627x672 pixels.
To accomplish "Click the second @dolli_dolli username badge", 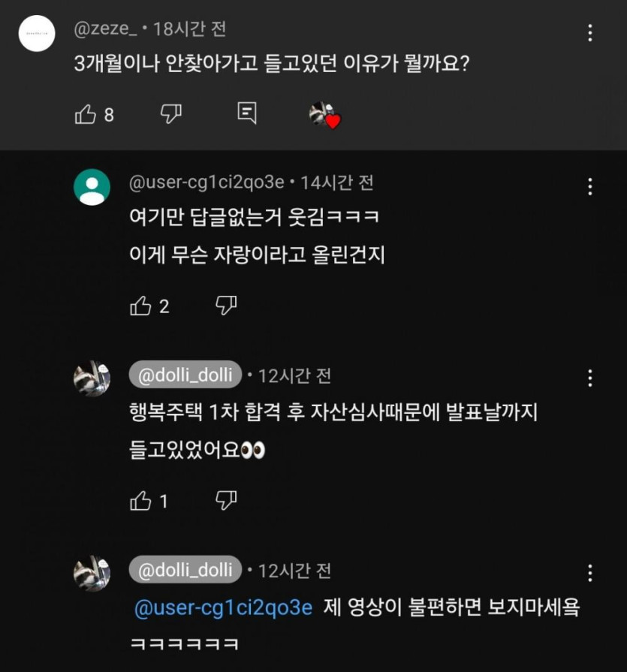I will pyautogui.click(x=185, y=570).
